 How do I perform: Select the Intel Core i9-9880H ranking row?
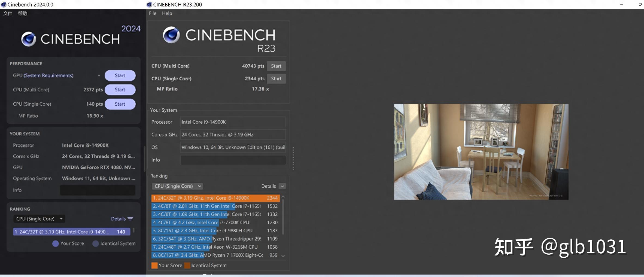215,231
